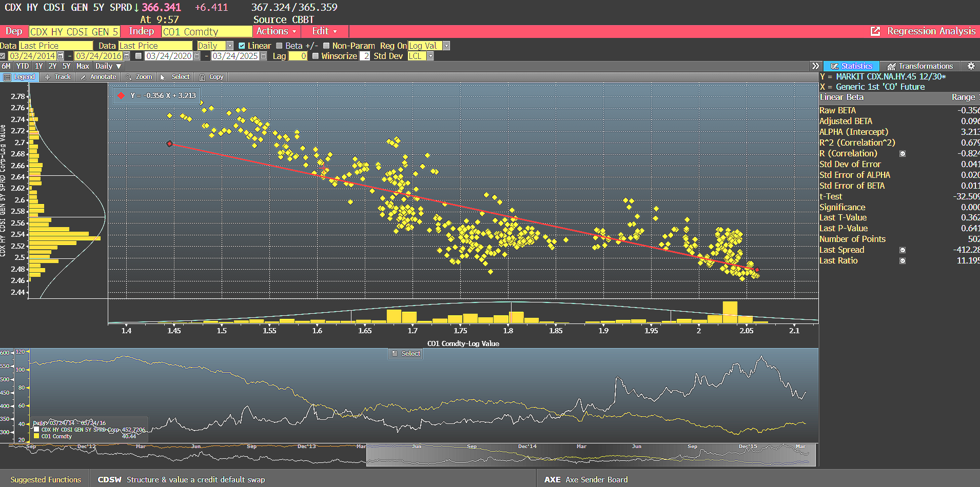Click icon next to R (Correlation) row
Screen dimensions: 980x487
[903, 154]
